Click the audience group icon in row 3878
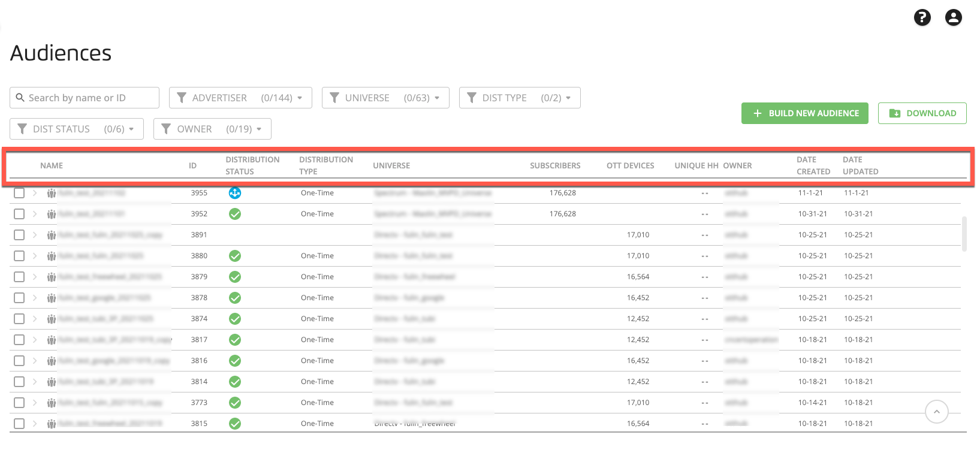This screenshot has width=980, height=456. 52,298
